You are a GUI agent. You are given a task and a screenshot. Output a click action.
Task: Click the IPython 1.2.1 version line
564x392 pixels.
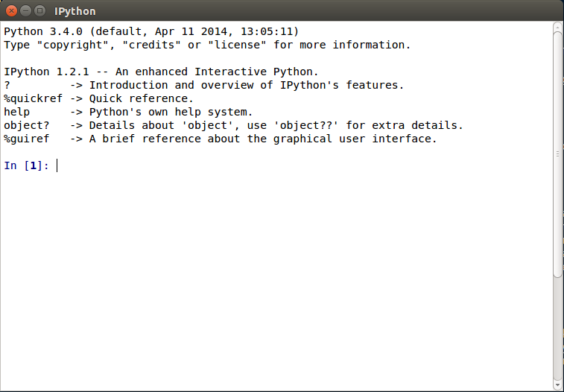[x=161, y=72]
